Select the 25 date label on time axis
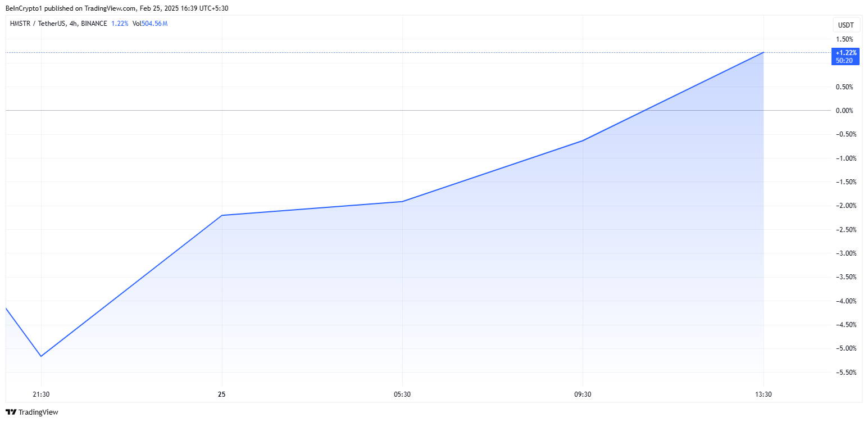 pyautogui.click(x=221, y=394)
